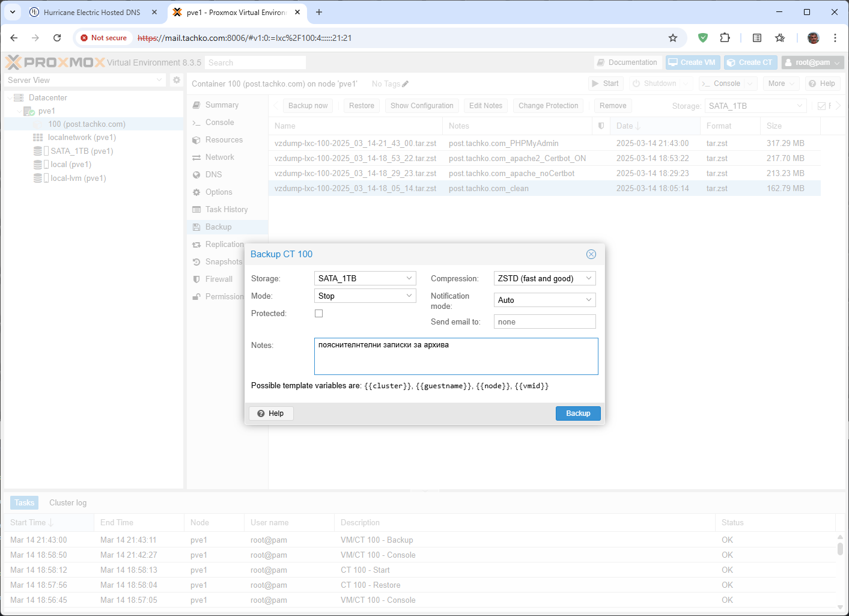Open the DNS section
This screenshot has height=616, width=849.
(214, 174)
